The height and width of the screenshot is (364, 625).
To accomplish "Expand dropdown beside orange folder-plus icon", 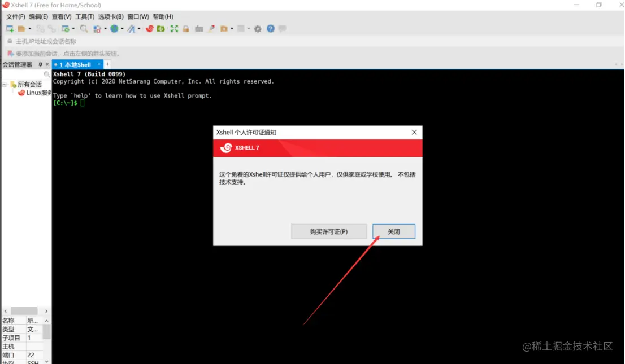I will (232, 29).
